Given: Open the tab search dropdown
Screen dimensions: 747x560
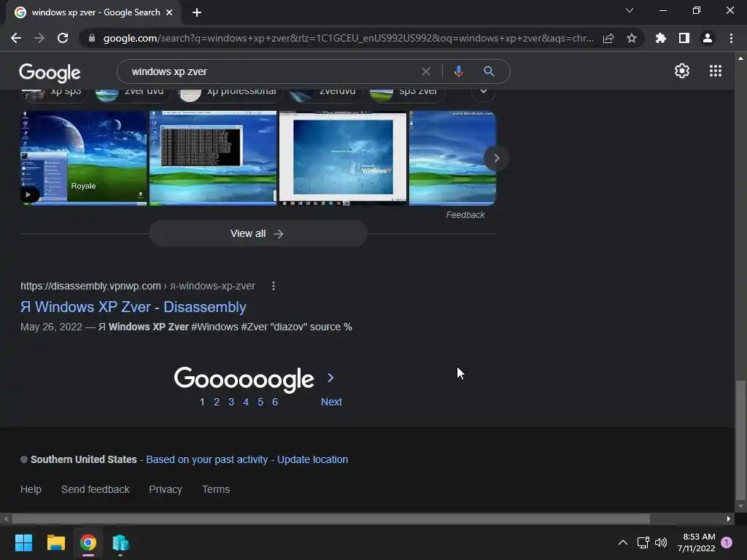Looking at the screenshot, I should tap(630, 10).
